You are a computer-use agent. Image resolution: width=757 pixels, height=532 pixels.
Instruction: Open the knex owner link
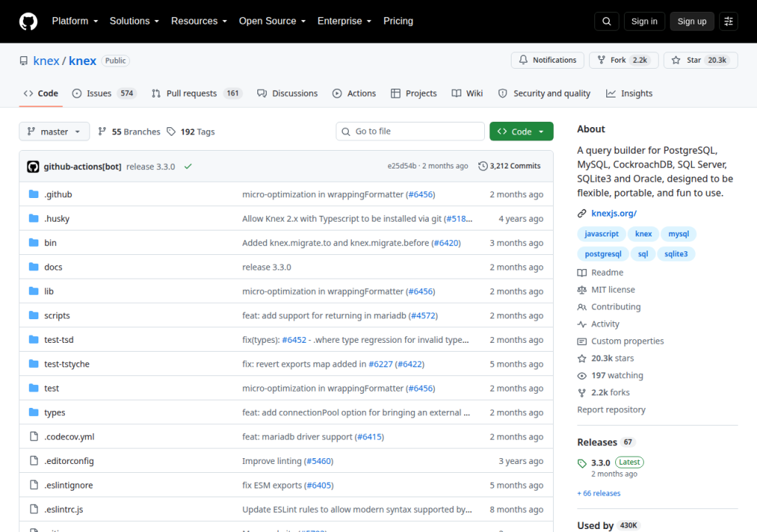pyautogui.click(x=47, y=61)
